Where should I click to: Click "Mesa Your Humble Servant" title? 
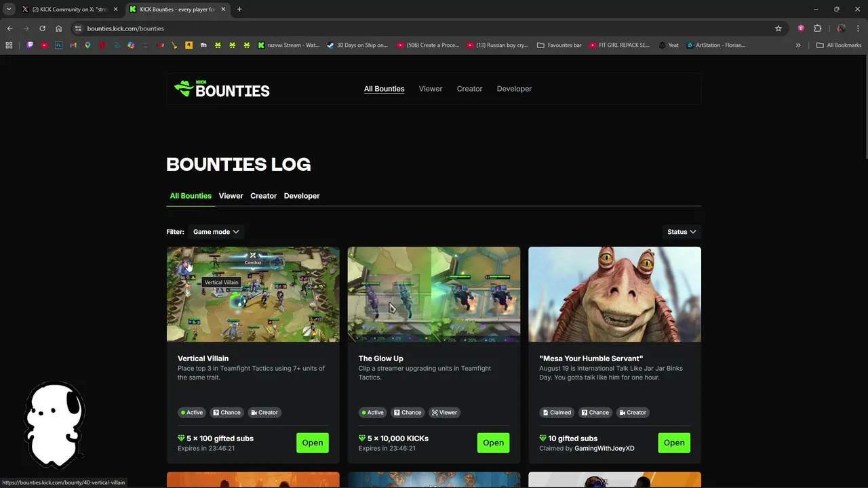point(591,359)
